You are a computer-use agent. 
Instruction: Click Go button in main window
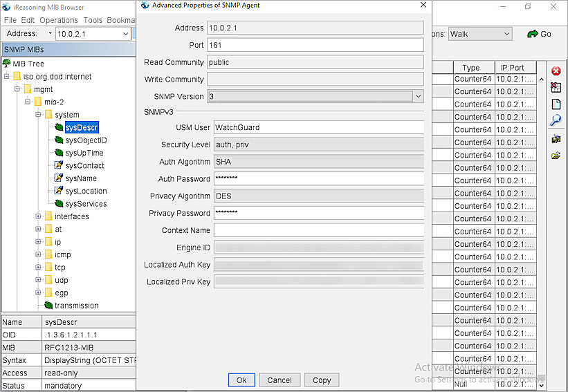pos(540,34)
